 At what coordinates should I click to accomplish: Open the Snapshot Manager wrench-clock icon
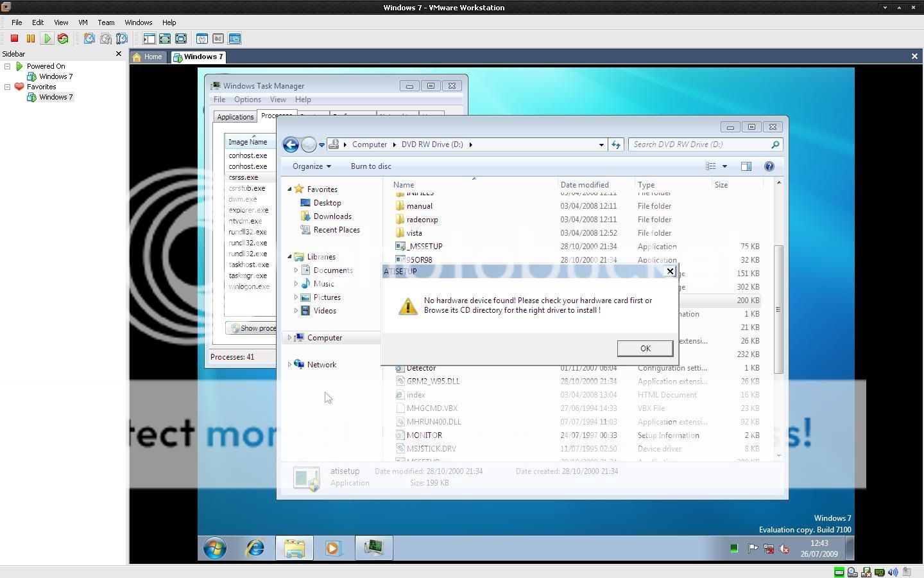coord(122,39)
